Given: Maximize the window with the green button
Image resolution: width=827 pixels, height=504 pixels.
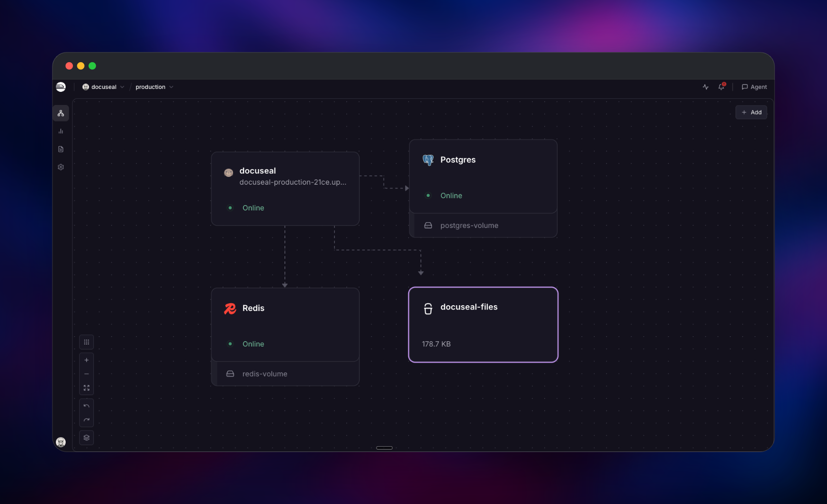Looking at the screenshot, I should [92, 66].
